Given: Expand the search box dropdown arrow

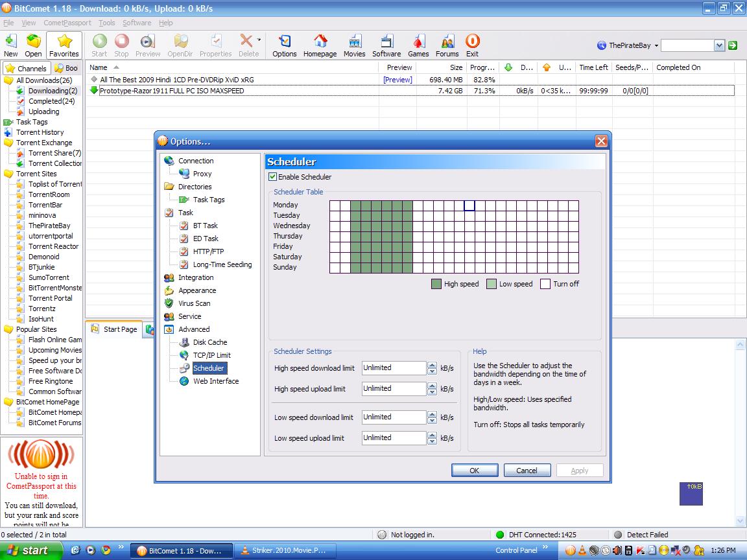Looking at the screenshot, I should [x=719, y=46].
